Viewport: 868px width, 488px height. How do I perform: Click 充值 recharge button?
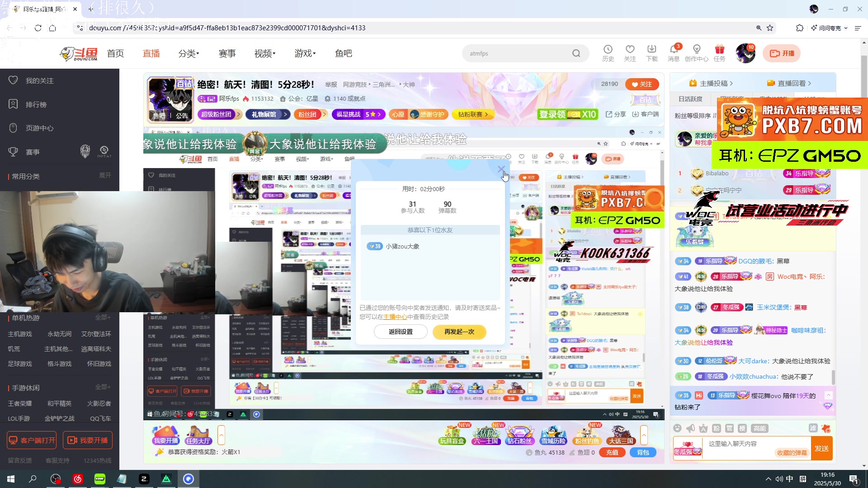(x=612, y=452)
